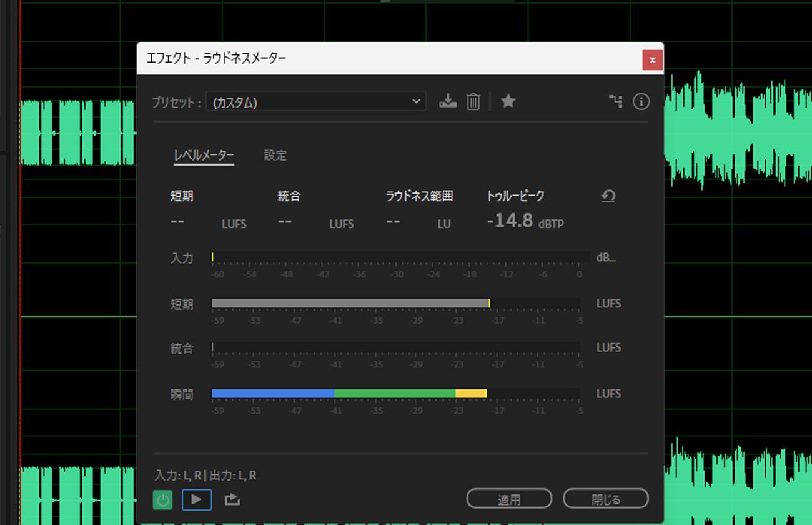Select the レベルメーター tab
This screenshot has height=525, width=812.
(x=204, y=156)
